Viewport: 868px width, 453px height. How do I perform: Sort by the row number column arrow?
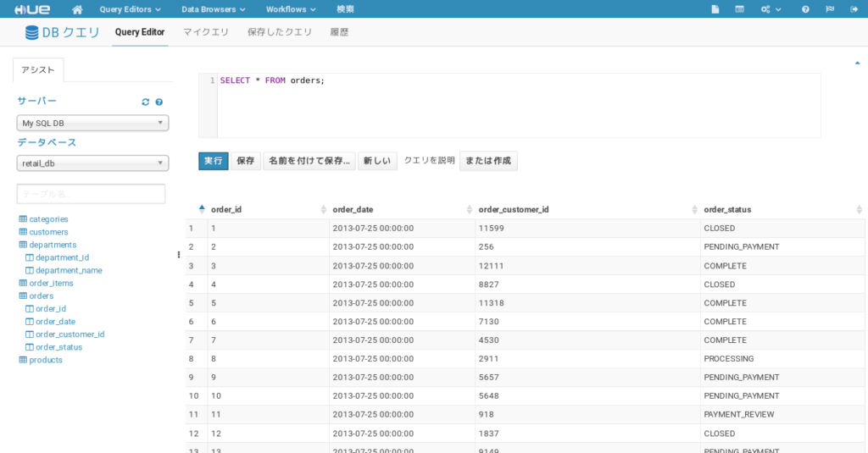tap(202, 209)
